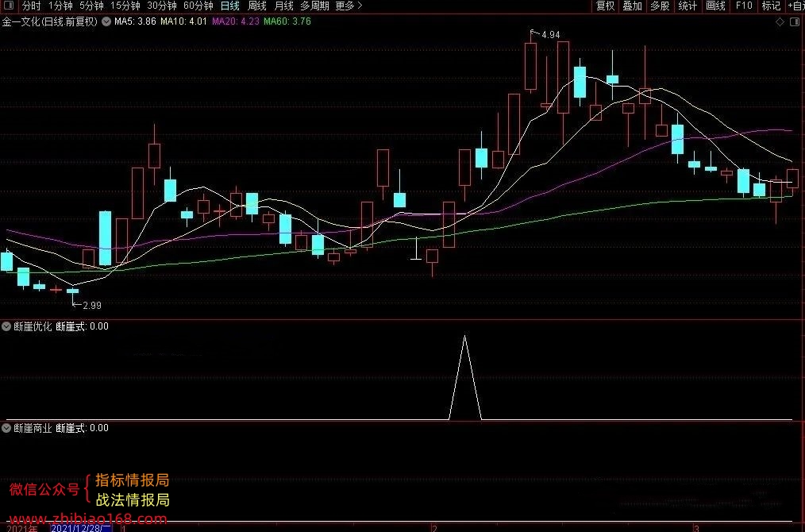Select the 1分钟 period tab
The width and height of the screenshot is (805, 532).
60,6
